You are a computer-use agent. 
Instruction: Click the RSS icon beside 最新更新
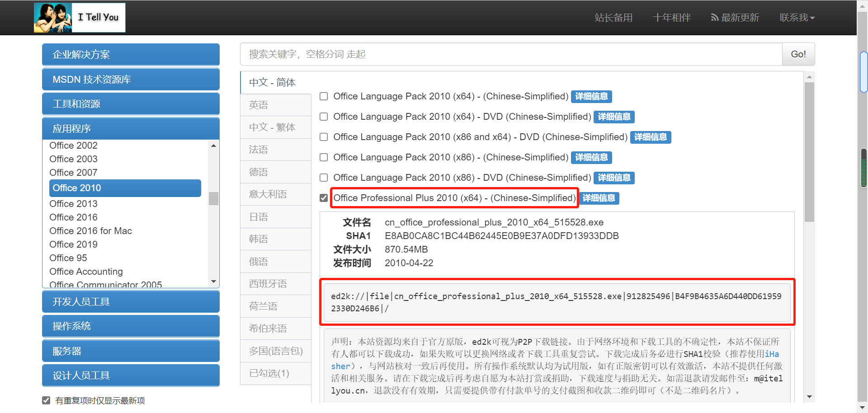[714, 18]
